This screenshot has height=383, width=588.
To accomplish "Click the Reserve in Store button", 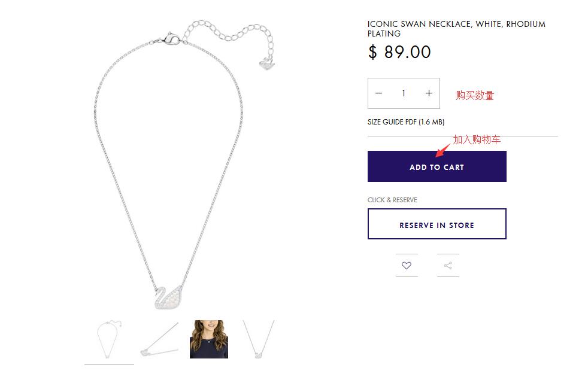I will [437, 224].
